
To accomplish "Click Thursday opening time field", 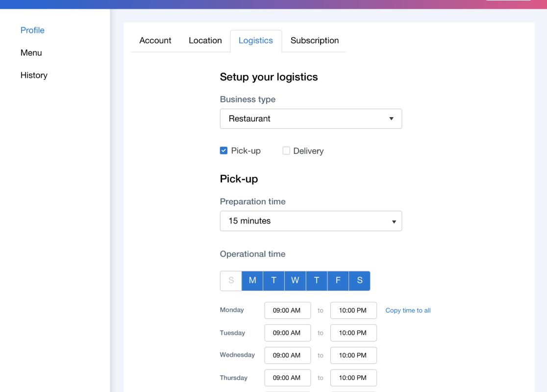I will point(287,378).
